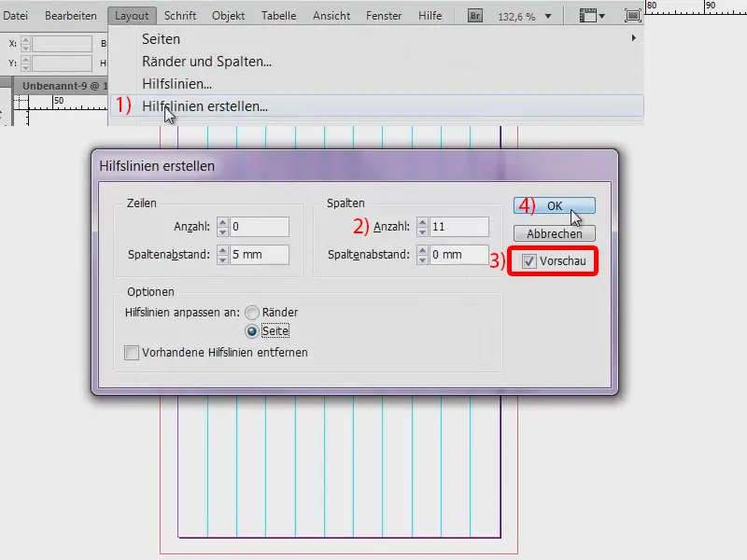Open the Objekt menu
The image size is (747, 560).
[x=228, y=16]
